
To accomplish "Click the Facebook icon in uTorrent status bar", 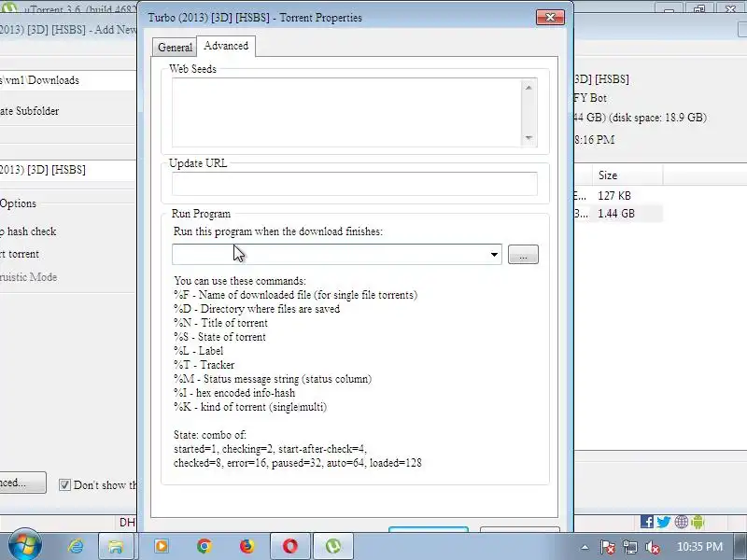I will pyautogui.click(x=647, y=522).
